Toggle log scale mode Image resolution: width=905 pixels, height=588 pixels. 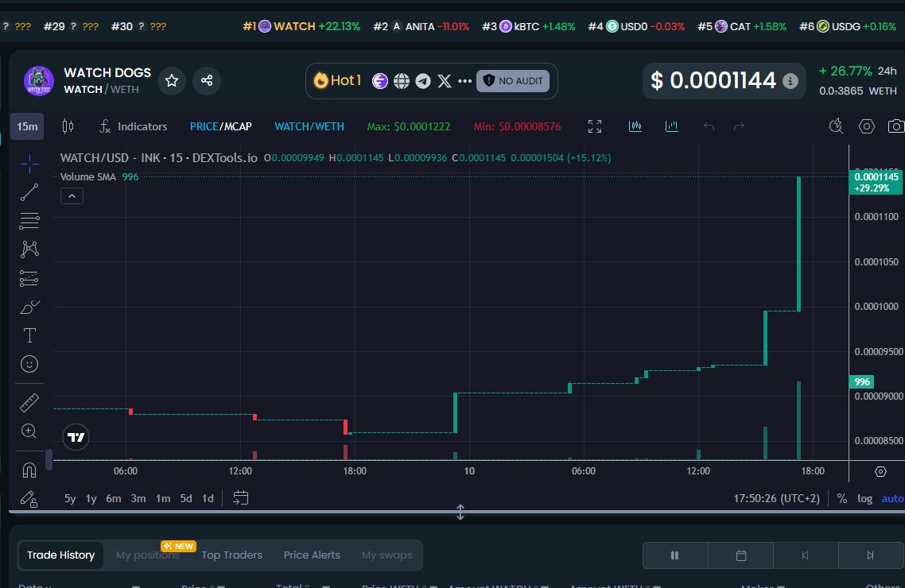coord(864,499)
